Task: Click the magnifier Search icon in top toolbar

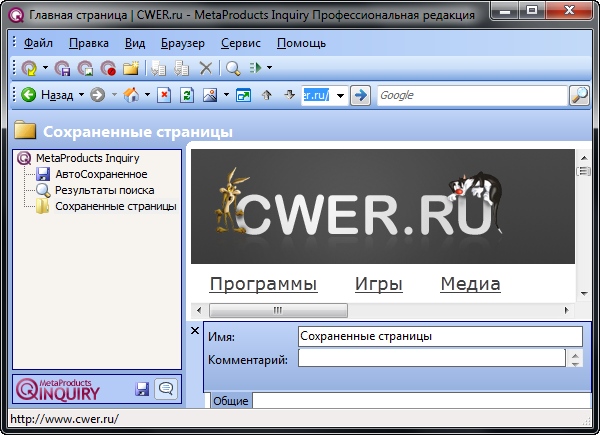Action: click(x=232, y=69)
